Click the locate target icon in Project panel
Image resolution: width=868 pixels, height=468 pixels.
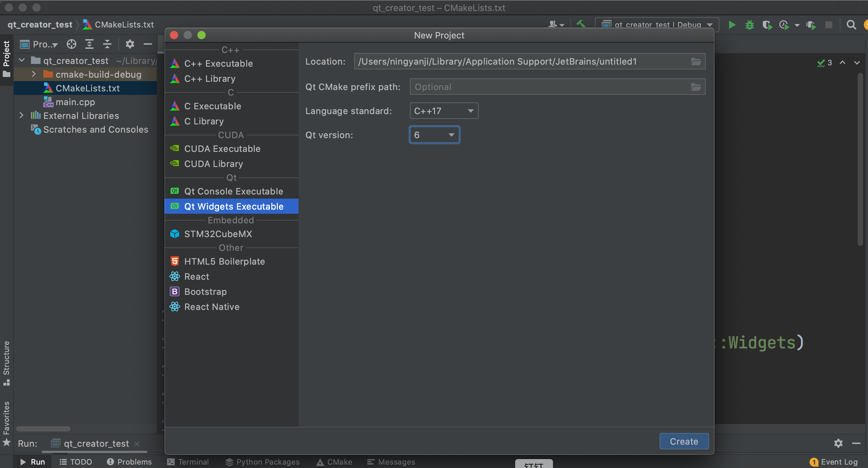(x=71, y=44)
